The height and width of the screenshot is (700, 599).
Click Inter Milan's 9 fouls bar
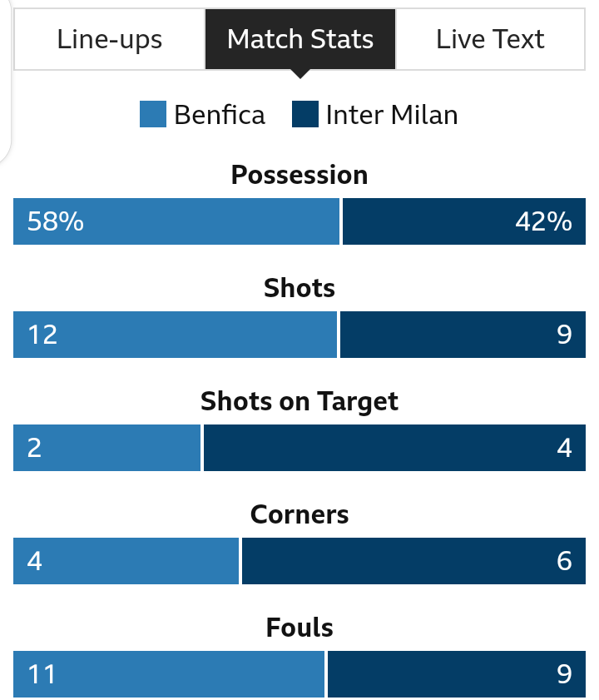pos(457,674)
